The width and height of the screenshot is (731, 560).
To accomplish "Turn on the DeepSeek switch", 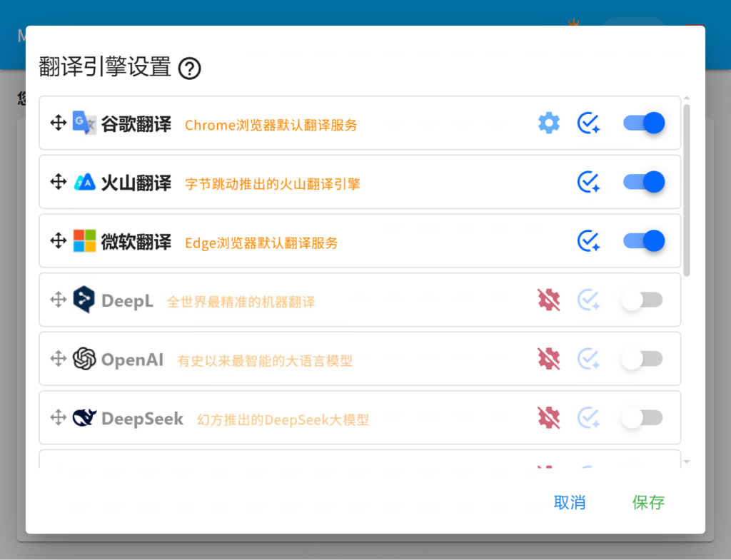I will (642, 417).
